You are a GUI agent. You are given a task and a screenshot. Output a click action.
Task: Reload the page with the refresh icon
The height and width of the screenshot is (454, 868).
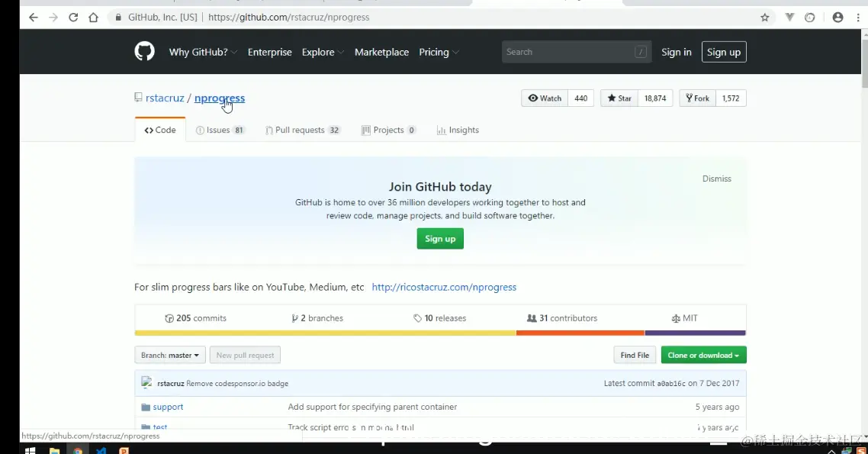(73, 17)
